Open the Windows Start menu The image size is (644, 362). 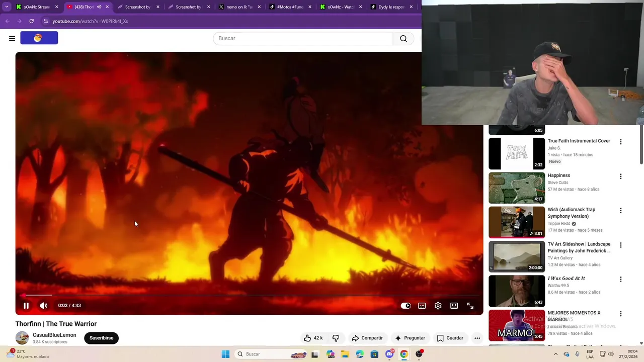[225, 354]
